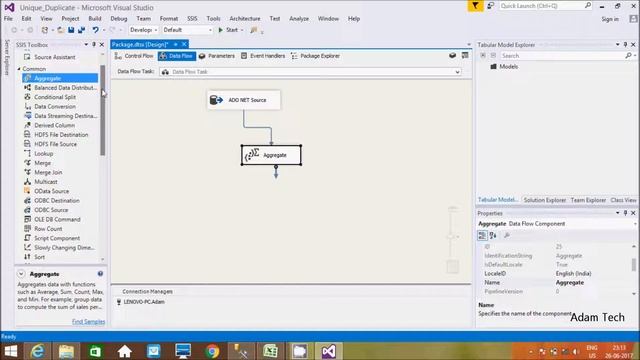Click the Start debugging button

pos(228,30)
